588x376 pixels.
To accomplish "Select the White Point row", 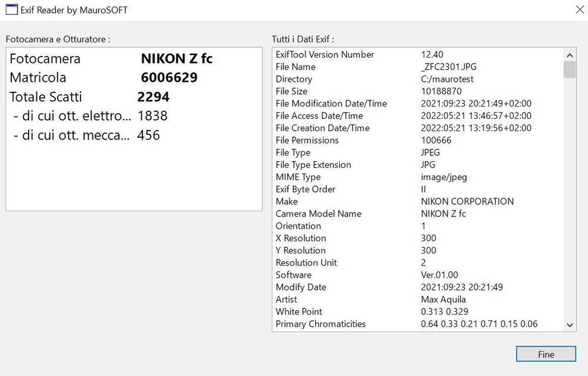I will coord(417,312).
